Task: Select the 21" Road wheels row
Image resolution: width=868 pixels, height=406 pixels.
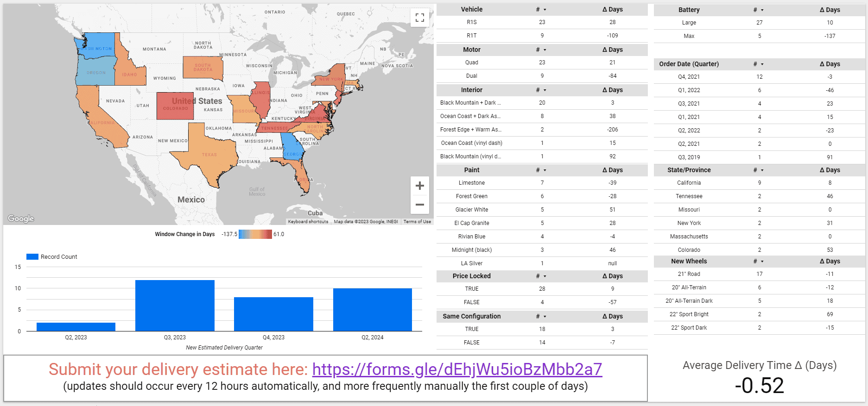Action: (x=760, y=274)
